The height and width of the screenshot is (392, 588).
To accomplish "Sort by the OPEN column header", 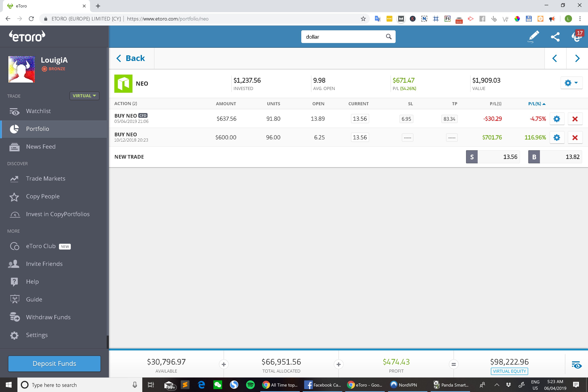I will [318, 104].
